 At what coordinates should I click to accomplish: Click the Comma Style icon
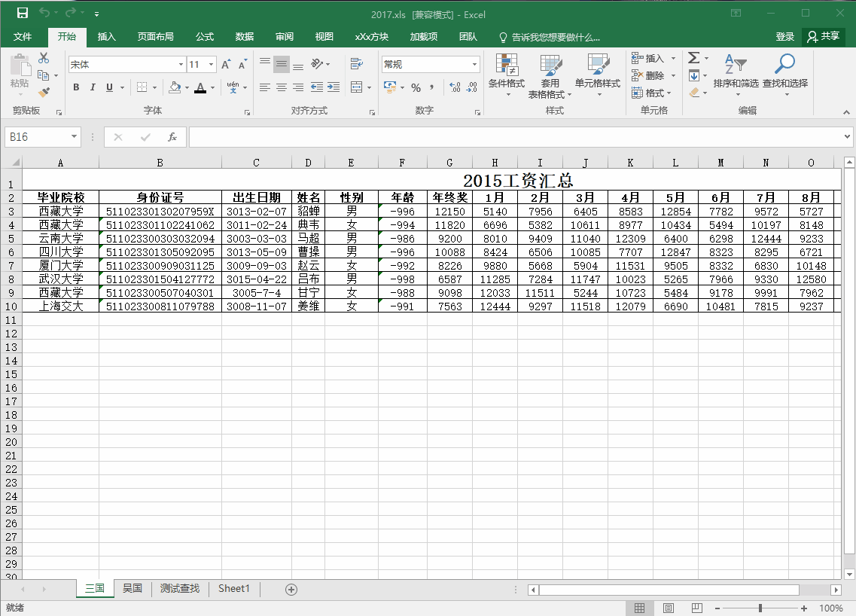(x=432, y=87)
